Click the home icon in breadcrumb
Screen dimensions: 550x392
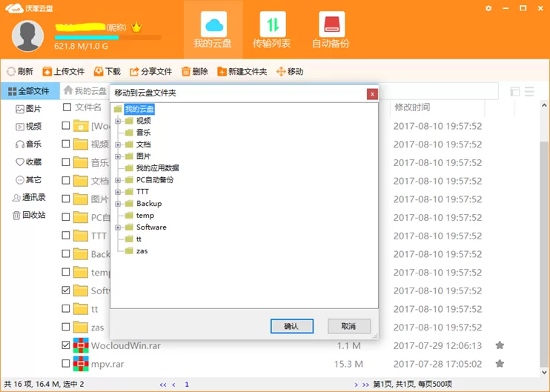[x=68, y=90]
